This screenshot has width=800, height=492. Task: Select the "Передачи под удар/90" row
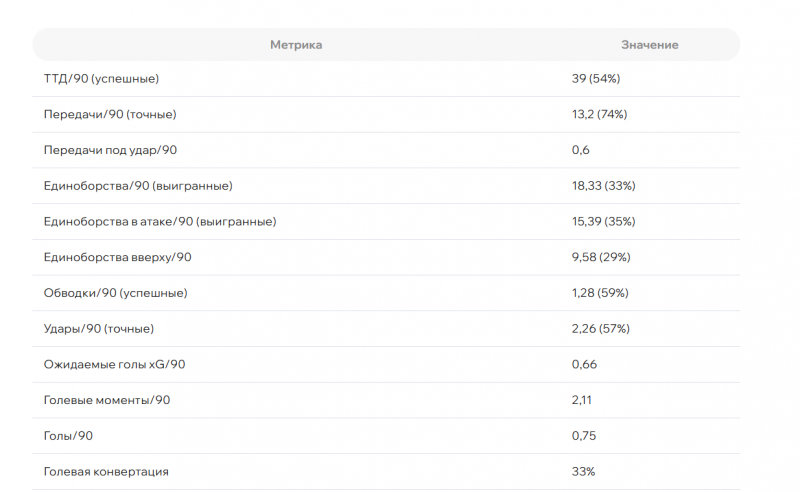pos(110,150)
